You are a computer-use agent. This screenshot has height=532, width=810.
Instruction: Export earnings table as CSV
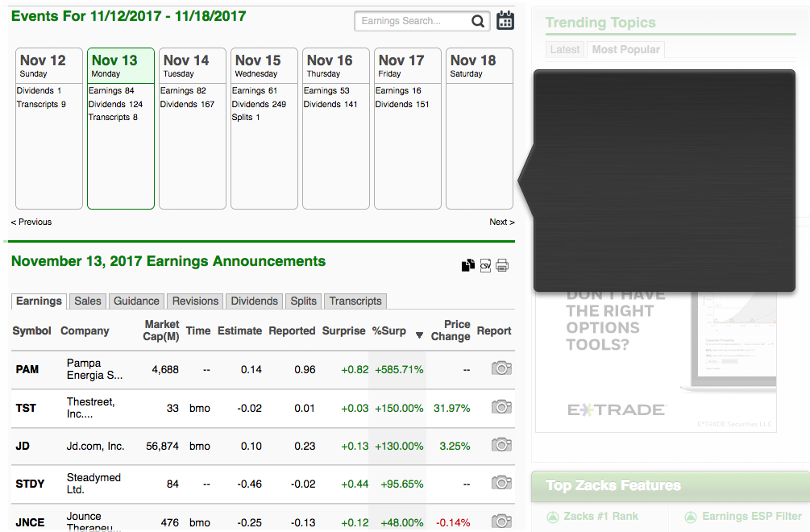(485, 265)
